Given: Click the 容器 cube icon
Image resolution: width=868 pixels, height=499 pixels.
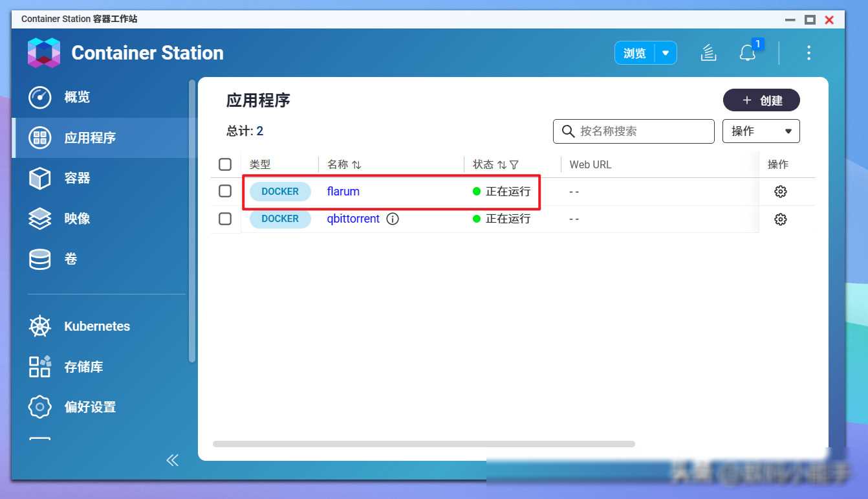Looking at the screenshot, I should tap(40, 178).
